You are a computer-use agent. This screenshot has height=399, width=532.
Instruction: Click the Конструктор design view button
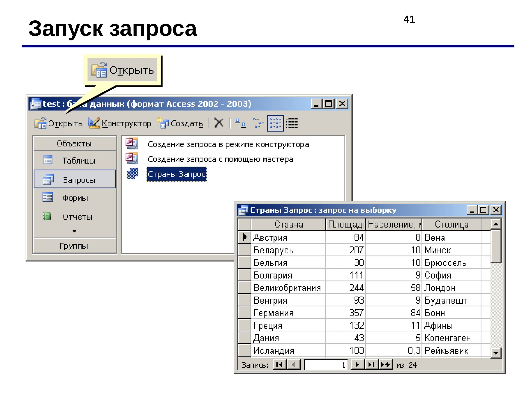pos(120,123)
